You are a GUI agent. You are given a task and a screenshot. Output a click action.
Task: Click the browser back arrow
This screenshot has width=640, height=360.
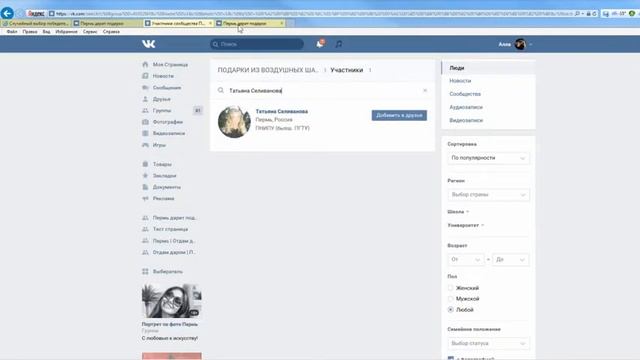(x=7, y=13)
